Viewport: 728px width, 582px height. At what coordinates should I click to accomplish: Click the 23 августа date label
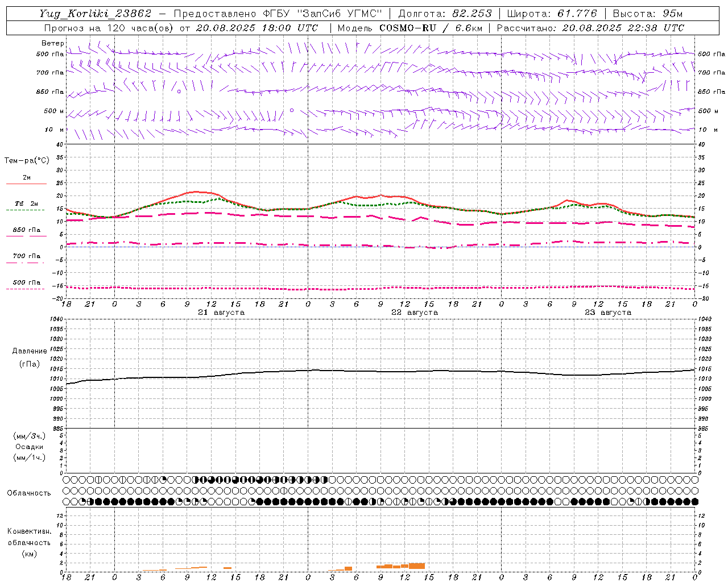tap(608, 313)
